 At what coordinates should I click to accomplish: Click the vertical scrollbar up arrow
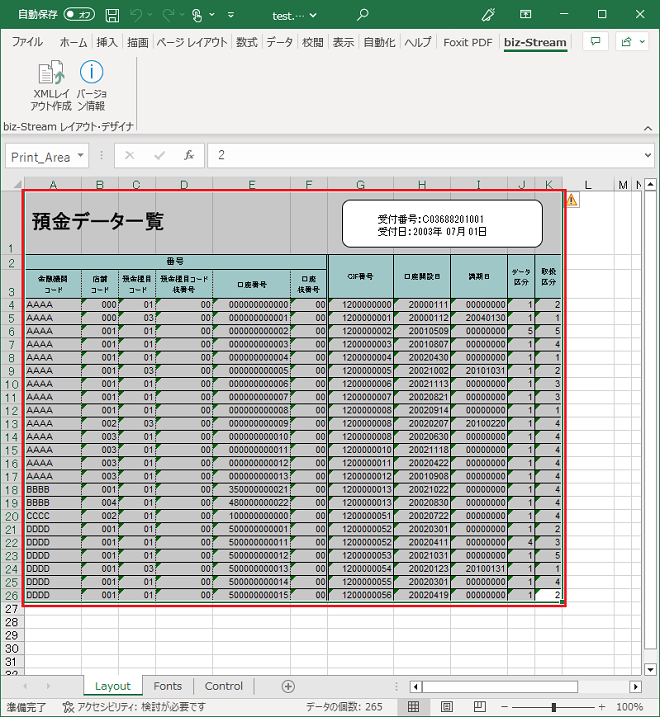650,185
